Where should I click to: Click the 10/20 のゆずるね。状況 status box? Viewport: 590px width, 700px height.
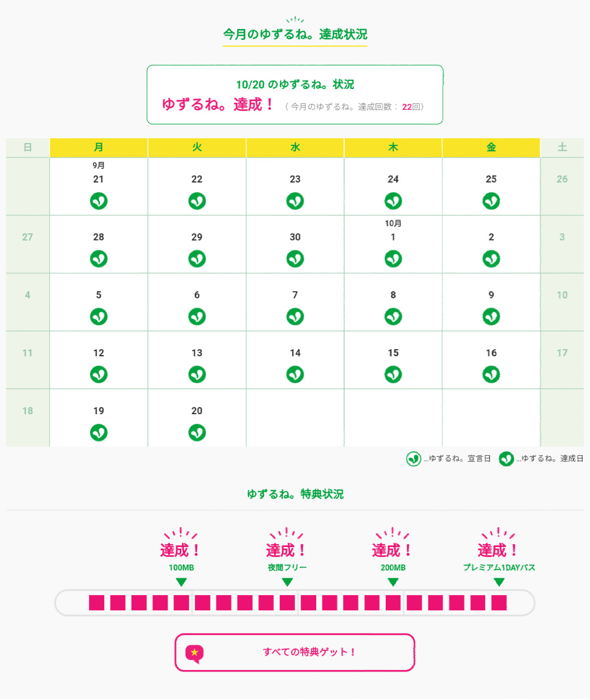pos(295,95)
